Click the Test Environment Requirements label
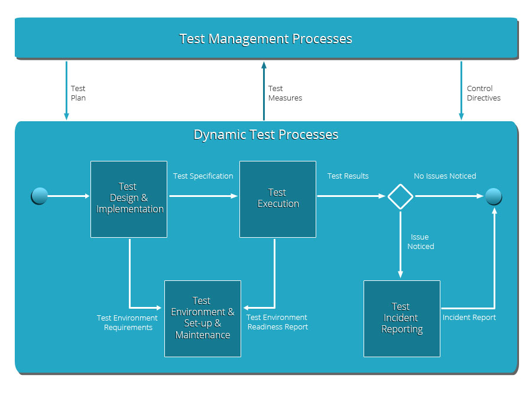 (x=127, y=322)
